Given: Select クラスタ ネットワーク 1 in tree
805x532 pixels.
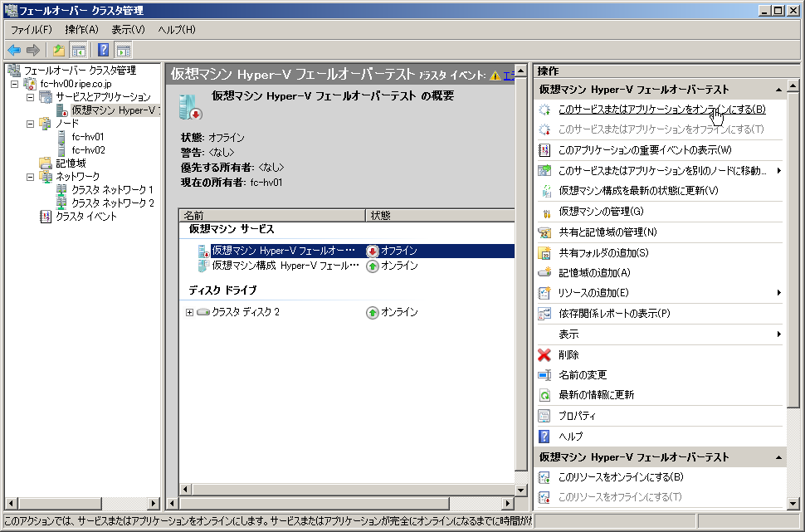Looking at the screenshot, I should coord(112,190).
